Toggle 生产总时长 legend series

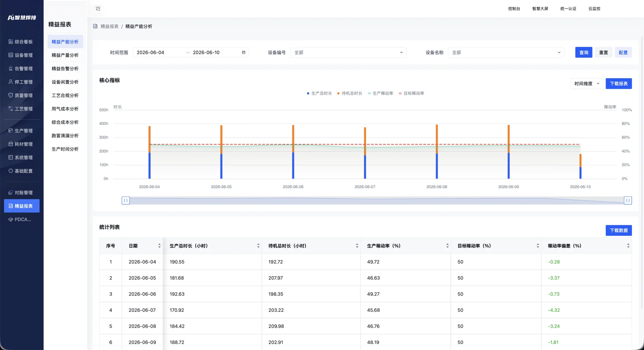click(319, 93)
